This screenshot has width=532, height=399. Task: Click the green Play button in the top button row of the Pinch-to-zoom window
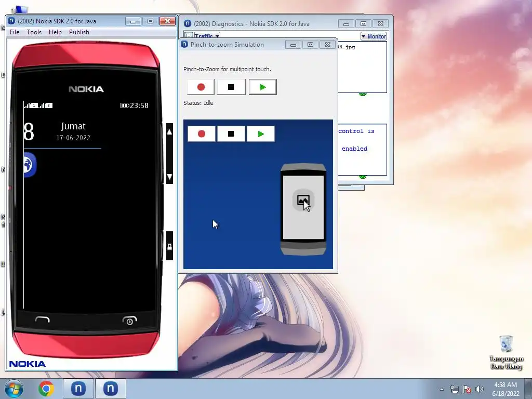[262, 87]
